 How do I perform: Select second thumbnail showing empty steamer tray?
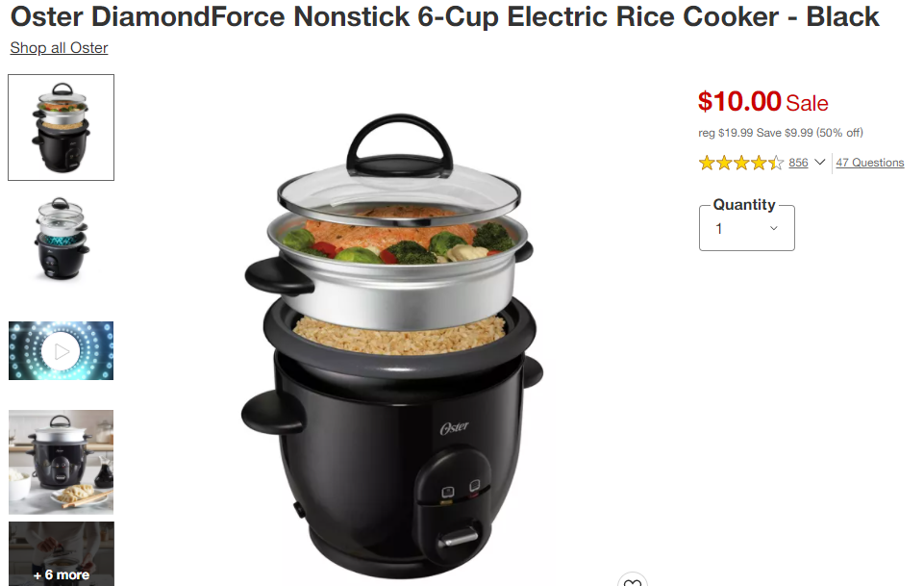pyautogui.click(x=62, y=239)
